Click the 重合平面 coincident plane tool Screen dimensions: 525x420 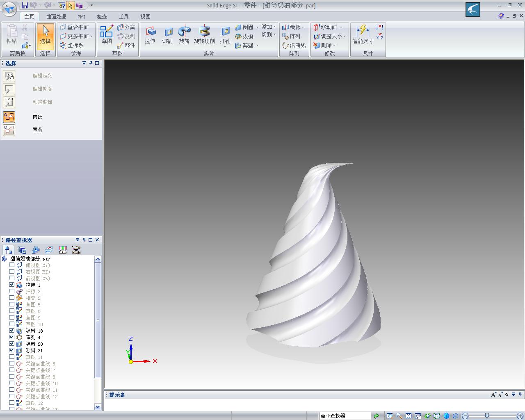(75, 27)
